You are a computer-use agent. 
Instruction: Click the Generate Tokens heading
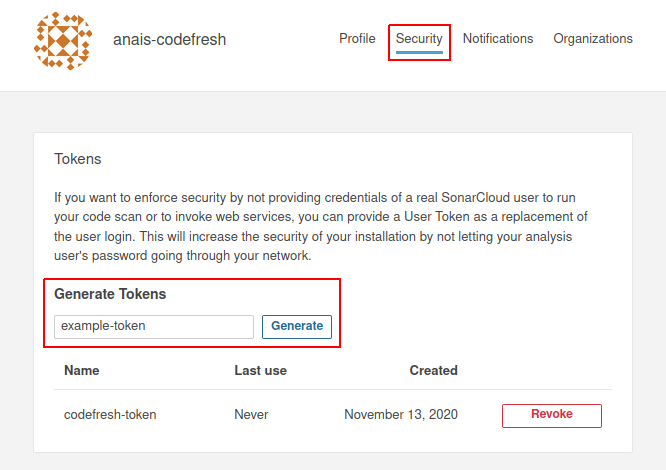pyautogui.click(x=110, y=294)
